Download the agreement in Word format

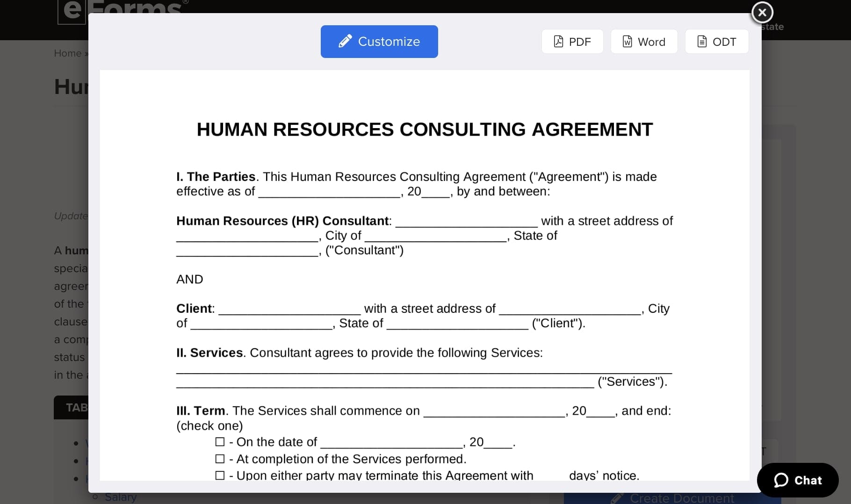pyautogui.click(x=643, y=42)
